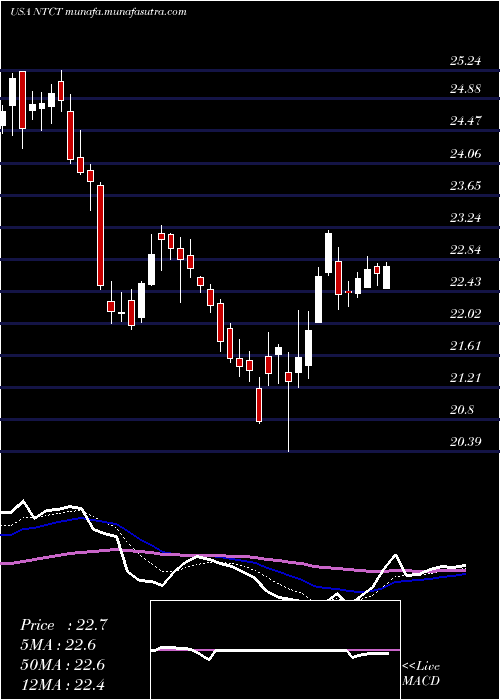Click inside the Live MACD mini chart
Image resolution: width=500 pixels, height=700 pixels.
tap(275, 650)
